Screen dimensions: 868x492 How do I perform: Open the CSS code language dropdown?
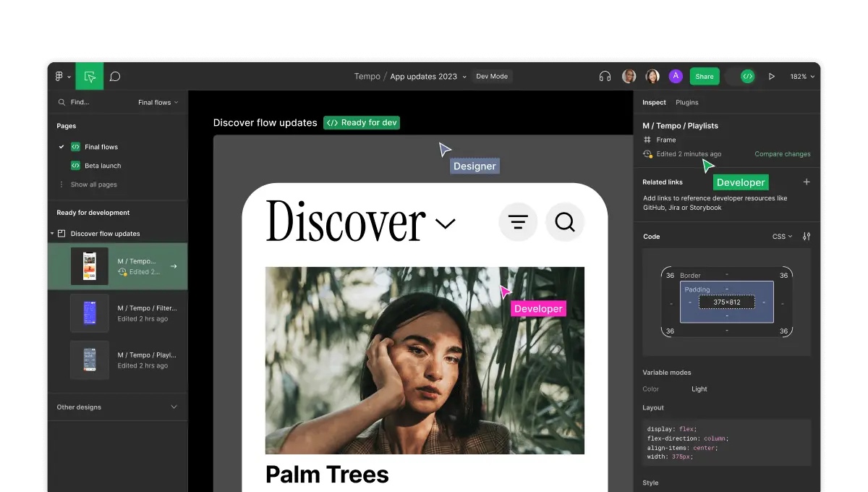782,237
